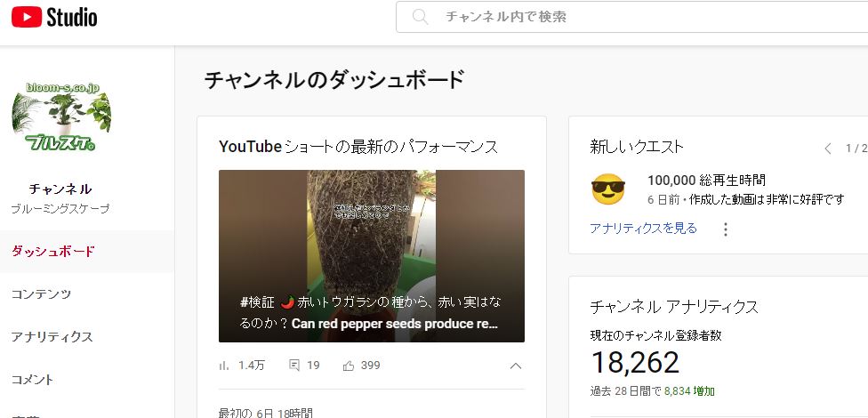The height and width of the screenshot is (418, 868).
Task: Open アナリティクス in the sidebar
Action: click(x=52, y=336)
